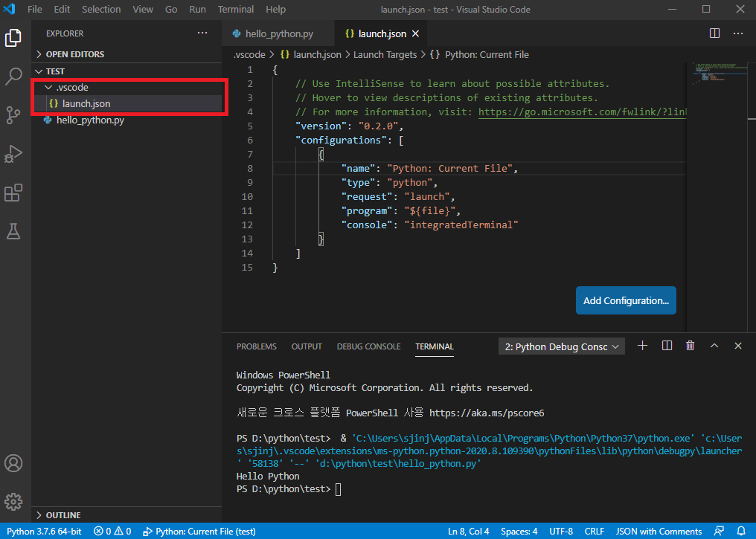Image resolution: width=756 pixels, height=539 pixels.
Task: Click the Launch Targets breadcrumb
Action: click(385, 55)
